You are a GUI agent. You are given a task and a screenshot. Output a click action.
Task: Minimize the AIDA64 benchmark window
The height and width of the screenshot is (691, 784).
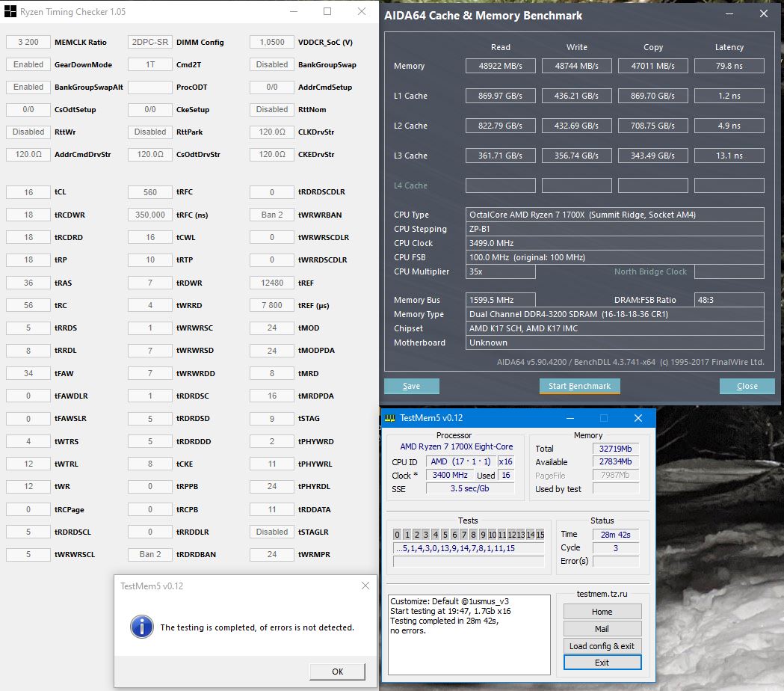pyautogui.click(x=729, y=14)
